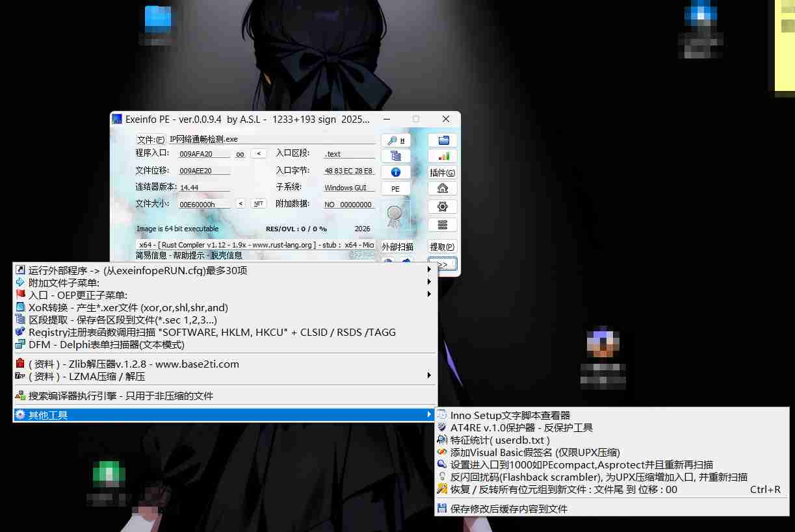
Task: Open settings with the gear icon button
Action: tap(443, 207)
